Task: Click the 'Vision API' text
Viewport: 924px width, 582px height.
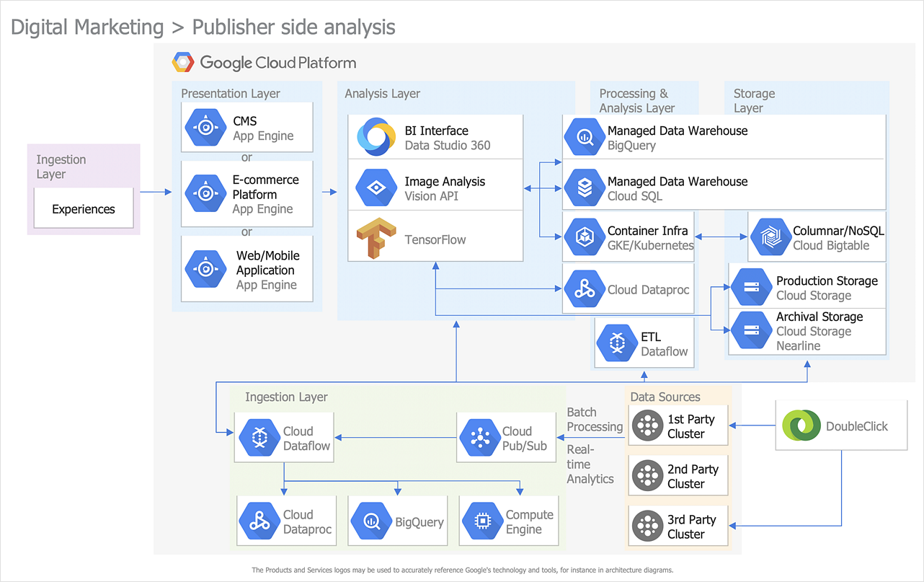Action: pyautogui.click(x=431, y=196)
